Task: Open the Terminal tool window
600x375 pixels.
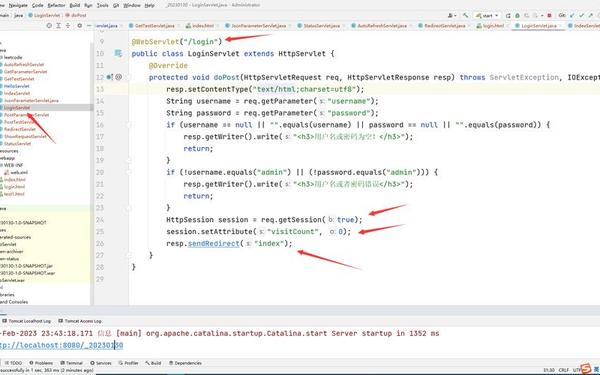Action: pyautogui.click(x=72, y=363)
